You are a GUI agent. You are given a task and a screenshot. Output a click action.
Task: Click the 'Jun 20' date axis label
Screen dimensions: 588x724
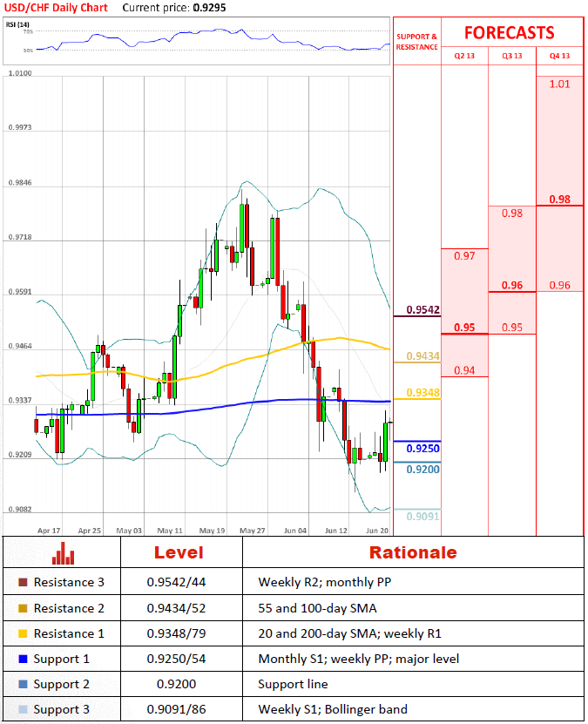(x=377, y=531)
